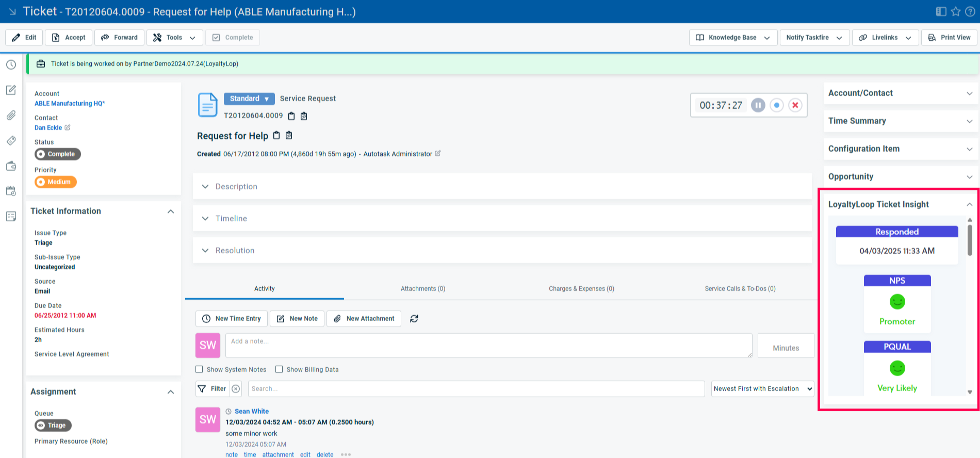Click the New Time Entry button

(x=232, y=319)
